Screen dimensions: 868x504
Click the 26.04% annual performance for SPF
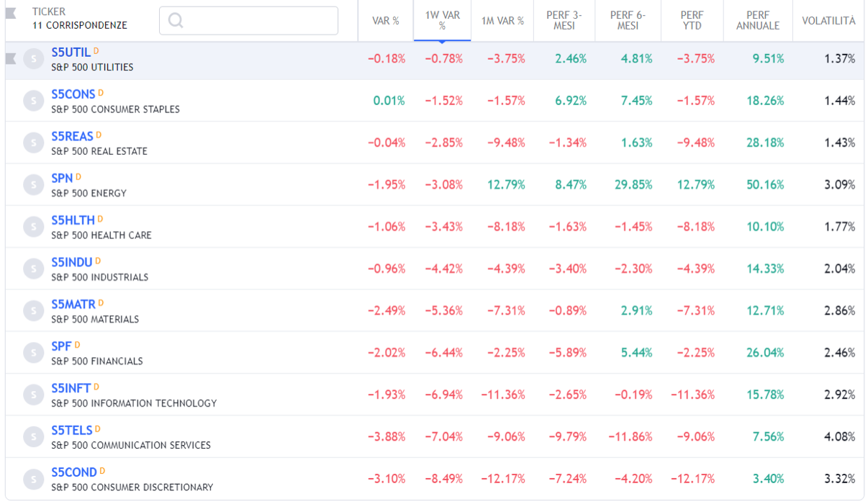click(765, 353)
